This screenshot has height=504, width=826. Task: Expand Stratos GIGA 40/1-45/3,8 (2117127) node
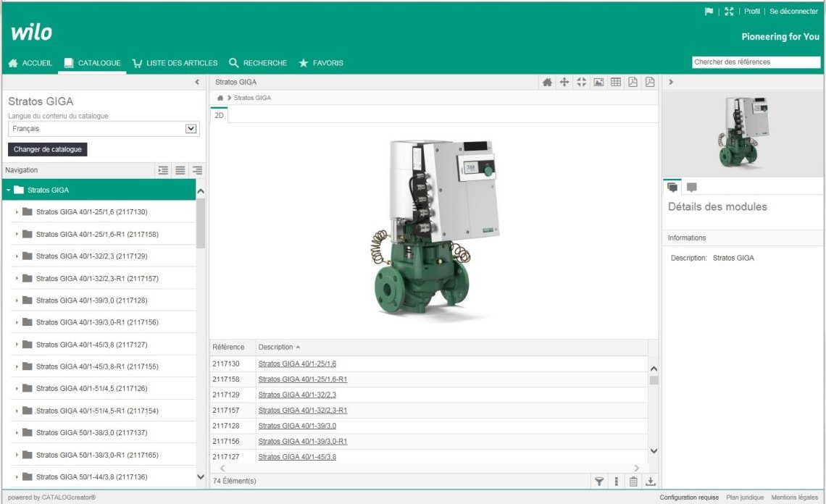tap(17, 345)
